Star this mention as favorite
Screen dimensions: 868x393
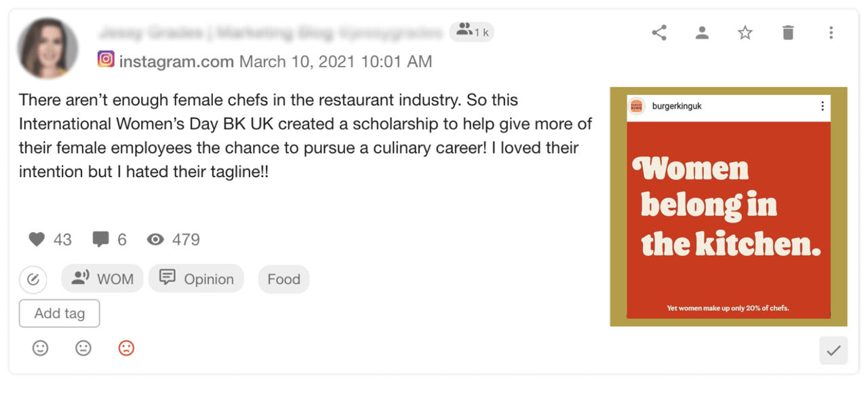click(745, 33)
